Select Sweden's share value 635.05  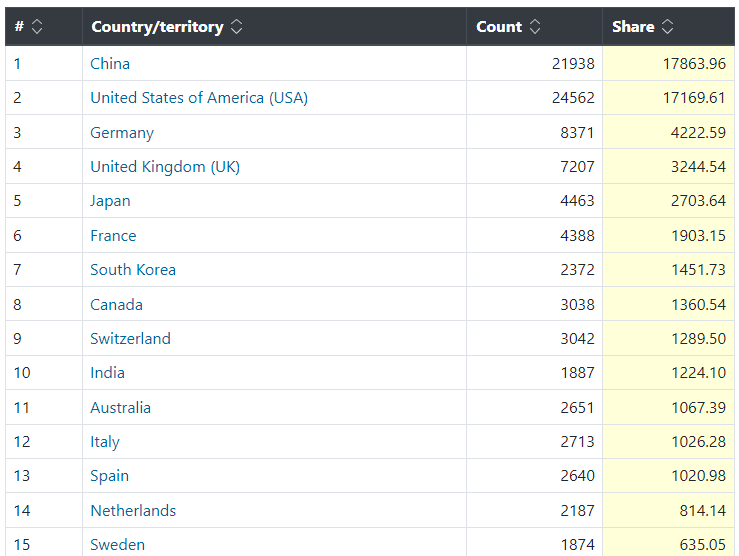[x=703, y=545]
